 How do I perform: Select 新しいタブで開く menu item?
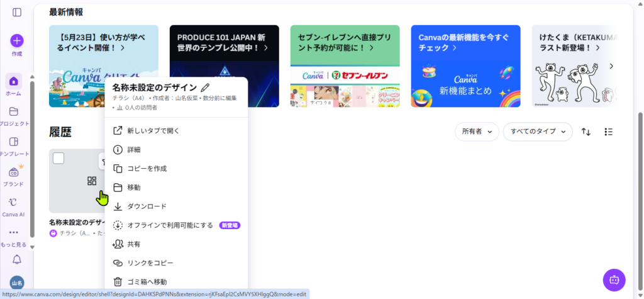click(176, 131)
